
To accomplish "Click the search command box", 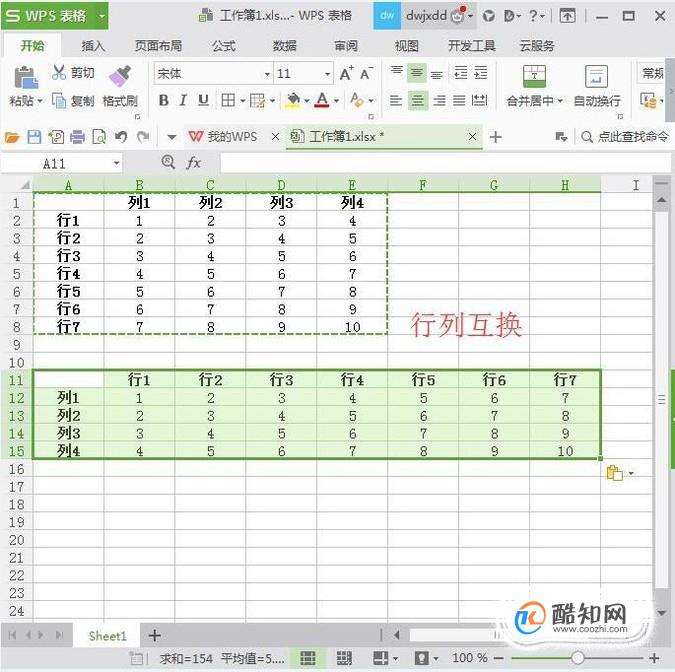I will coord(625,137).
